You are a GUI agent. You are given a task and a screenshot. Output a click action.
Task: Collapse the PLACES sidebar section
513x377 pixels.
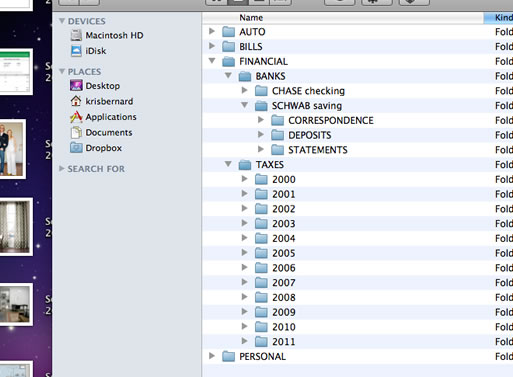(62, 71)
